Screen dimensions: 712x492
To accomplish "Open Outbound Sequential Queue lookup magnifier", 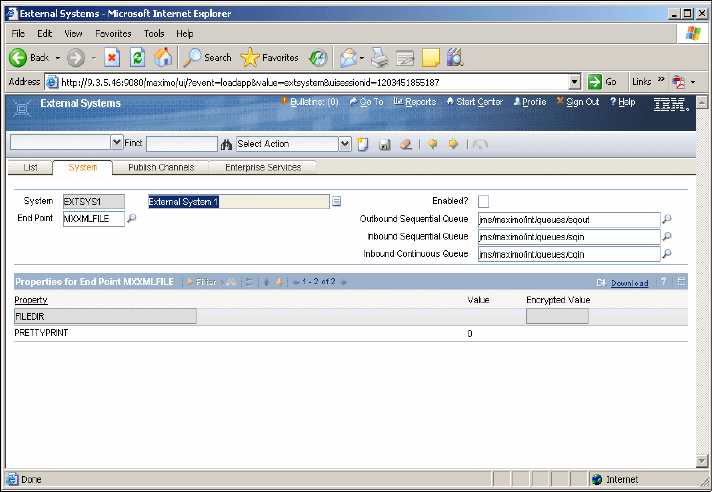I will (x=667, y=219).
